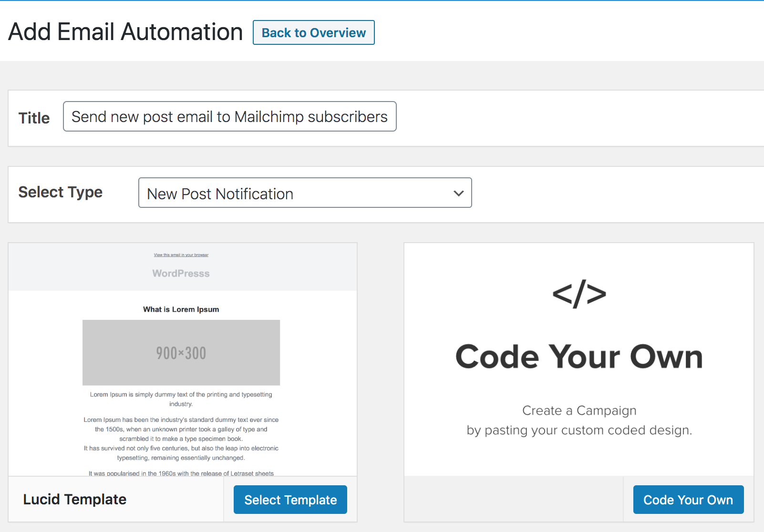Expand the type selection combo box

point(305,193)
